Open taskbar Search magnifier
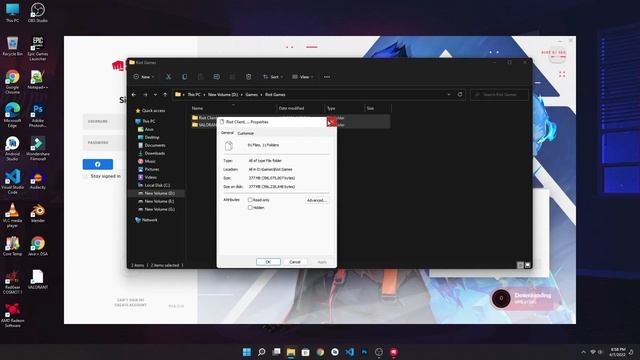Viewport: 640px width, 360px height. (262, 352)
